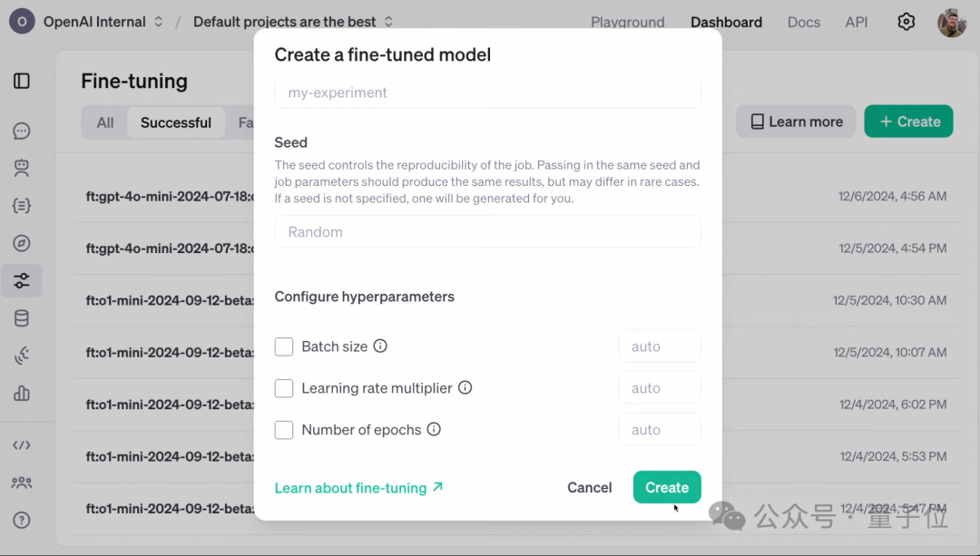This screenshot has width=980, height=556.
Task: Show info tooltip for Batch size
Action: pyautogui.click(x=380, y=346)
